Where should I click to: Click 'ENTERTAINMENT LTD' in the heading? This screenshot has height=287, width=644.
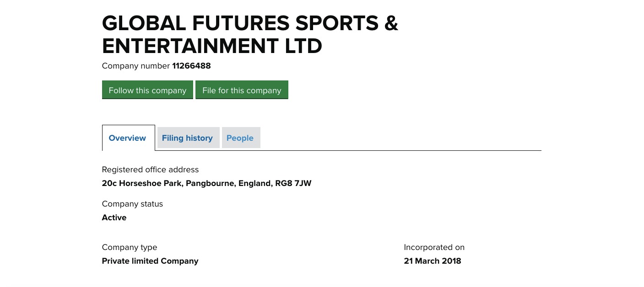(212, 46)
